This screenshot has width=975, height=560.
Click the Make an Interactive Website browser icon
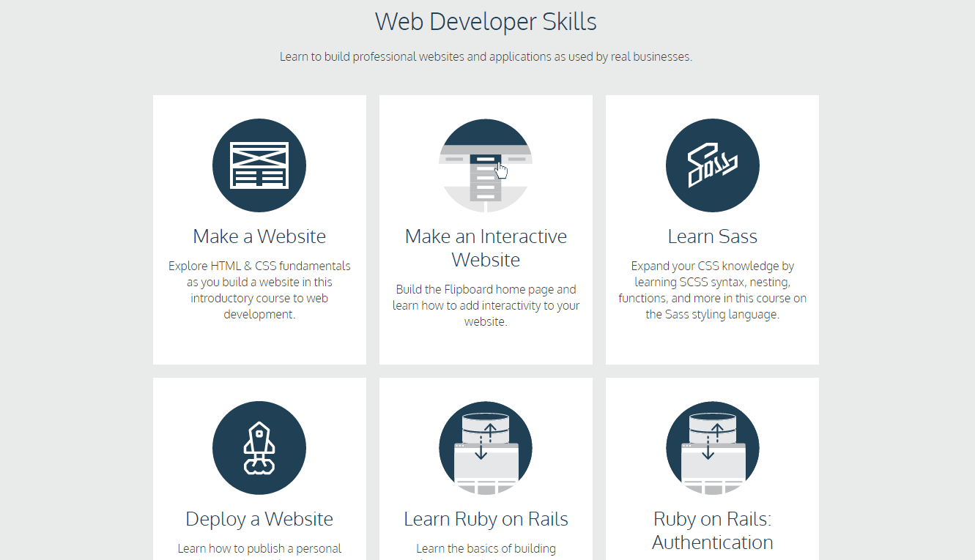click(486, 165)
